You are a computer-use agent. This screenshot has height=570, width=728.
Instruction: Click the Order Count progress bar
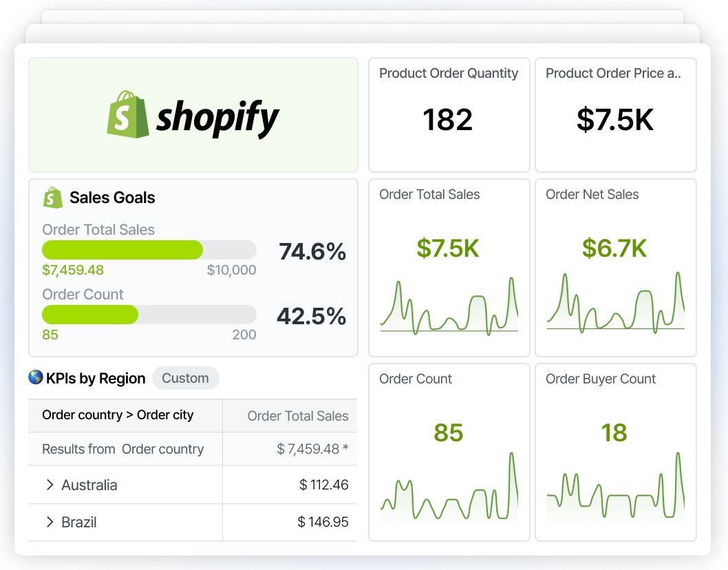tap(149, 315)
